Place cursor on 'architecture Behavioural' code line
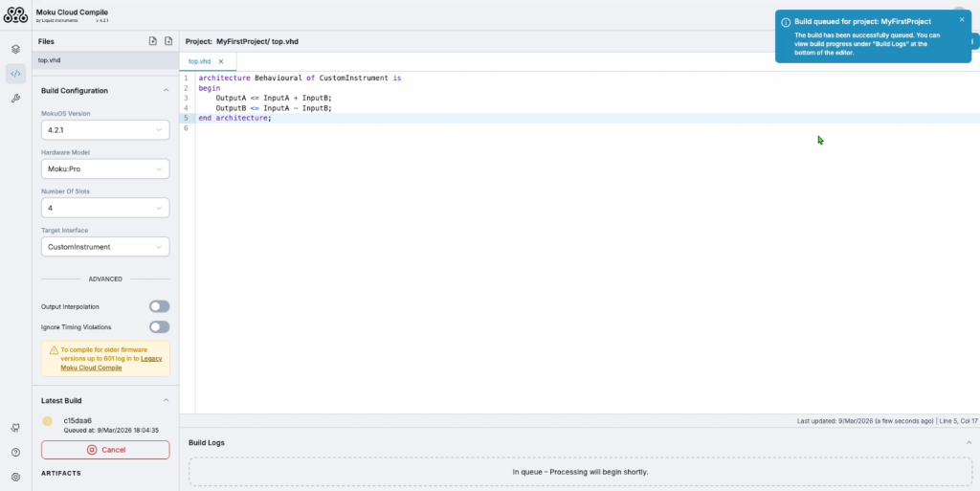 coord(300,78)
